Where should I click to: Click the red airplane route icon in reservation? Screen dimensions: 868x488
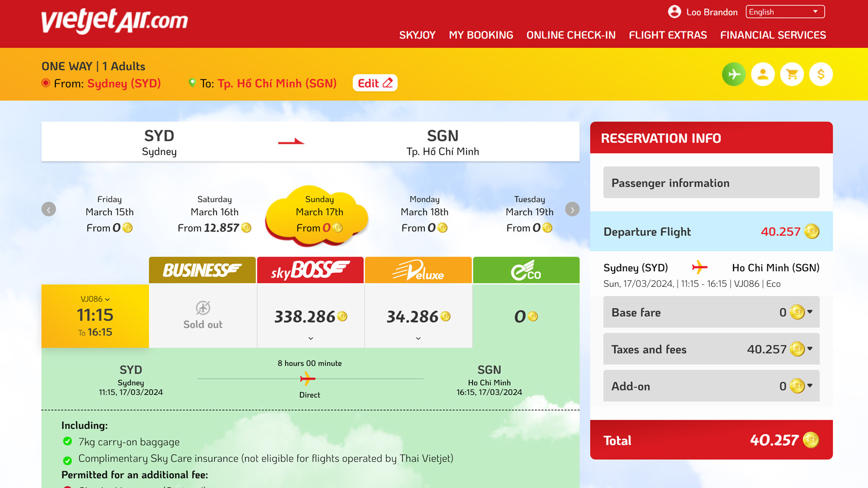coord(700,267)
